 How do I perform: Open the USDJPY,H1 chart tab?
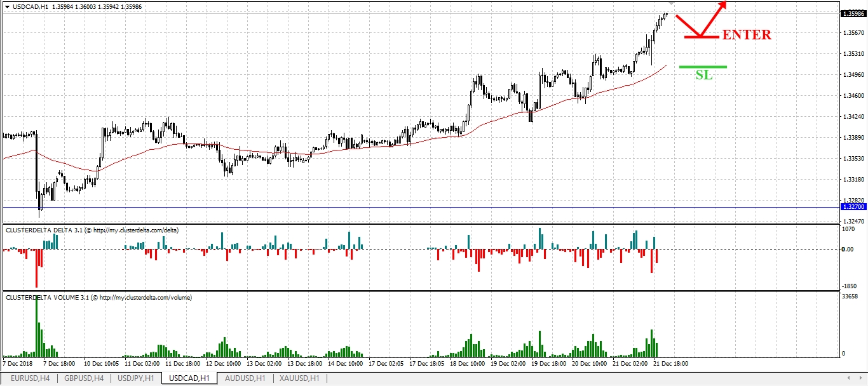tap(136, 378)
